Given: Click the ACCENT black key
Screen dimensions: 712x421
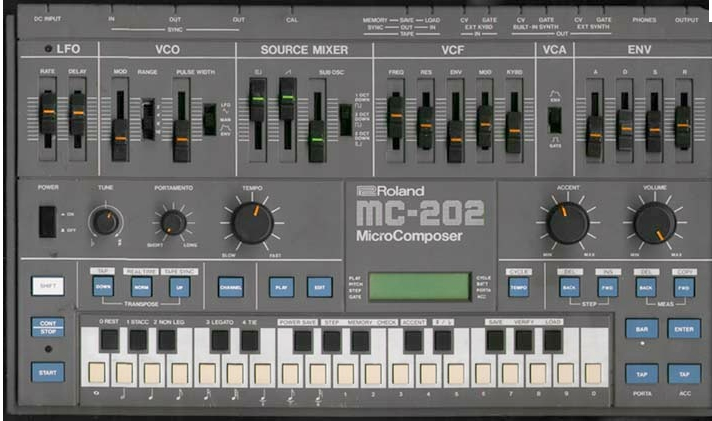Looking at the screenshot, I should [x=413, y=341].
